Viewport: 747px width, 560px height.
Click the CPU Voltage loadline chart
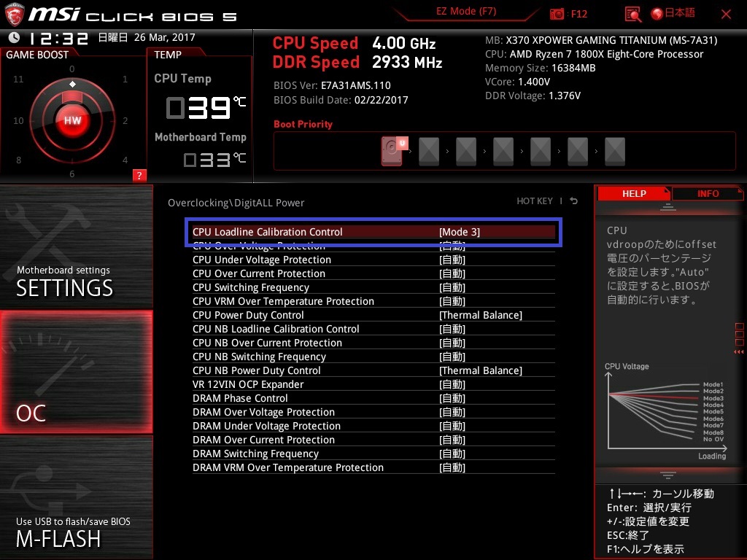coord(665,412)
